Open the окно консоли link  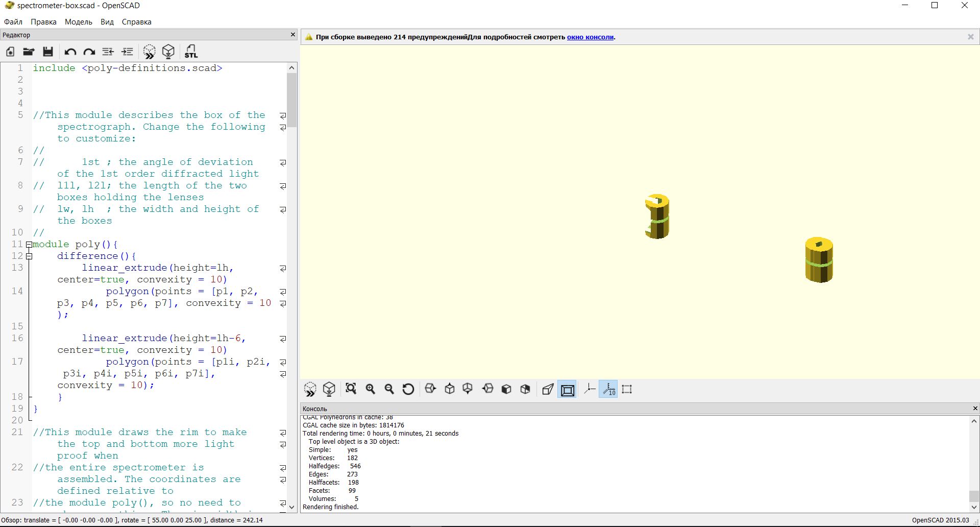pos(590,37)
